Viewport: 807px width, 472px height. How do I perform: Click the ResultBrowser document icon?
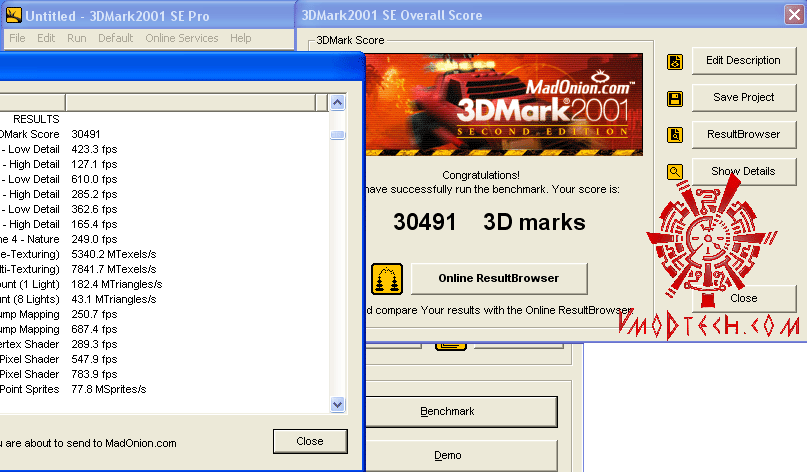[x=675, y=135]
